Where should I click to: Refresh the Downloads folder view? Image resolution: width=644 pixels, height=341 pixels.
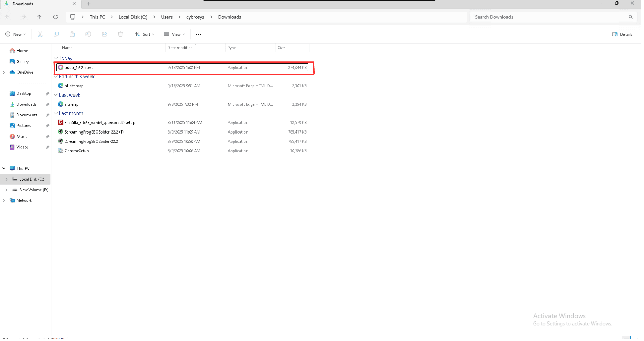pyautogui.click(x=55, y=17)
